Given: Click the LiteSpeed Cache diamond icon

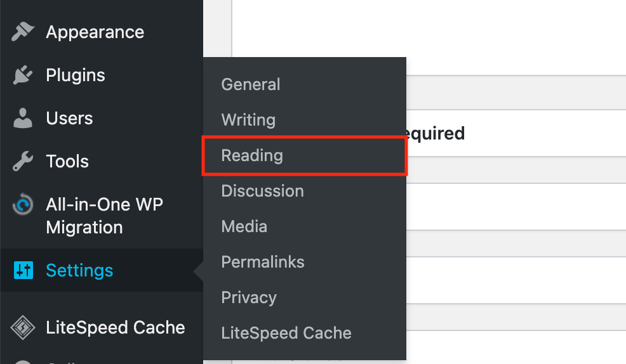Looking at the screenshot, I should 23,328.
